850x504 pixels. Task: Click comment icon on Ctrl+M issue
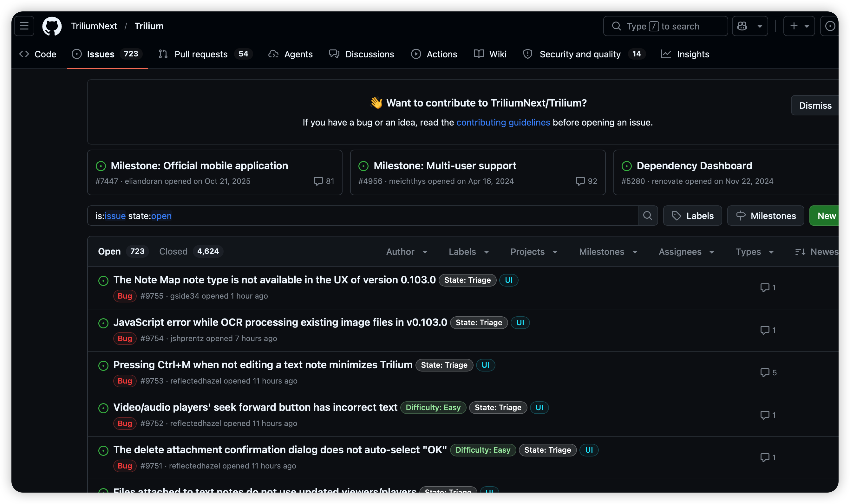tap(768, 372)
